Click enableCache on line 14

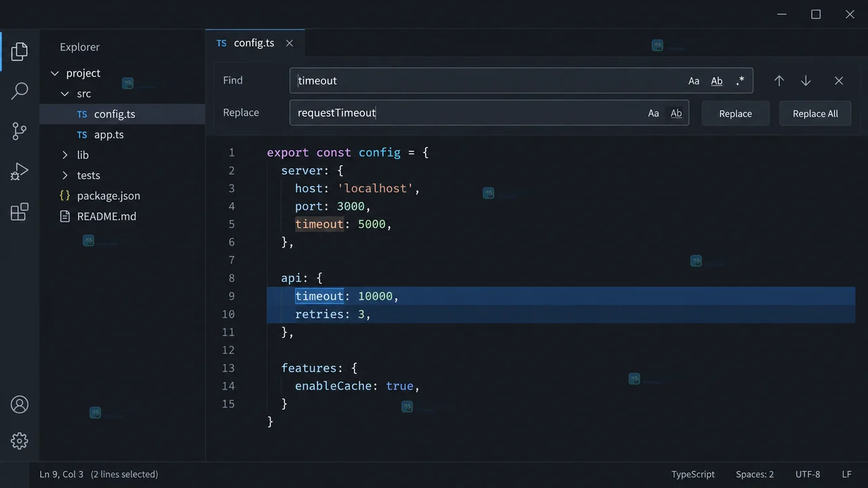click(x=334, y=386)
